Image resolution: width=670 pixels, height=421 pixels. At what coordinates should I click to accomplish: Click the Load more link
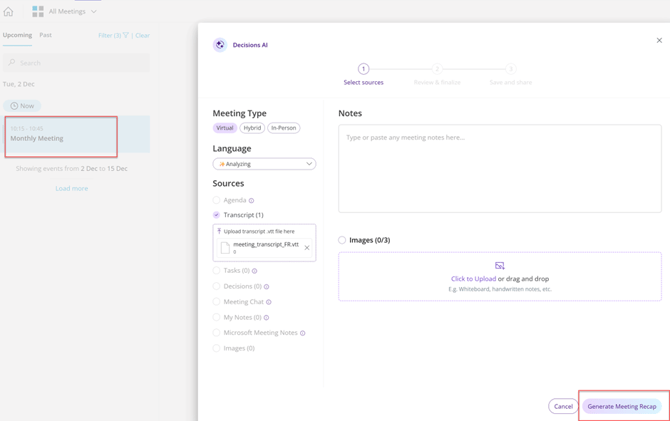point(71,188)
